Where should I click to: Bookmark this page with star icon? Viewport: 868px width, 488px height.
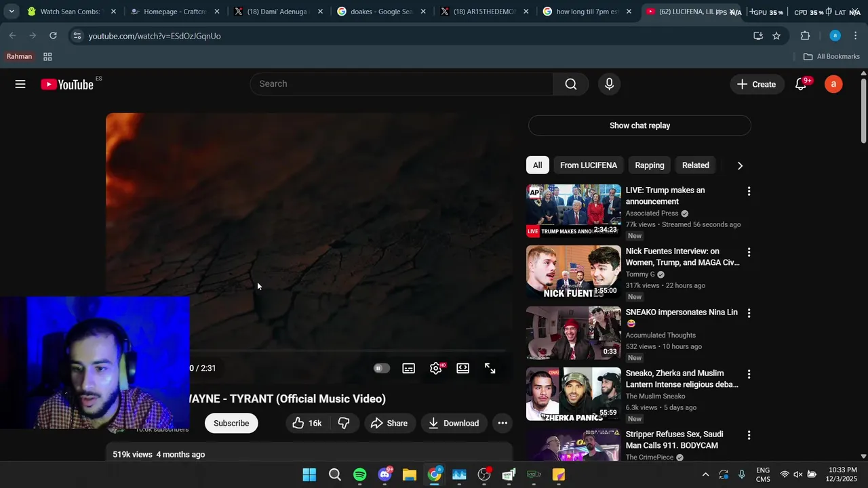(x=776, y=36)
